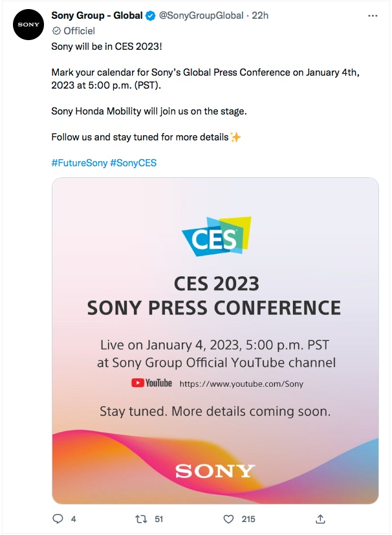
Task: Open the Sony profile avatar
Action: click(x=28, y=25)
